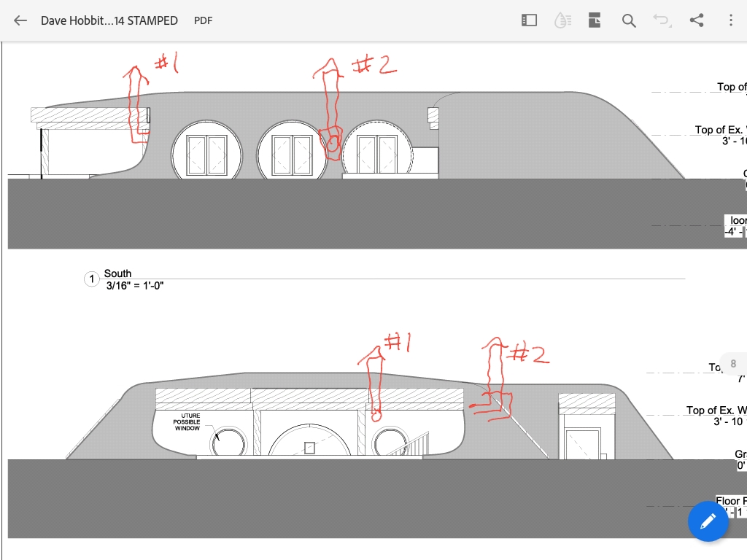Tap the blue pencil edit button
Viewport: 747px width, 560px height.
tap(708, 521)
